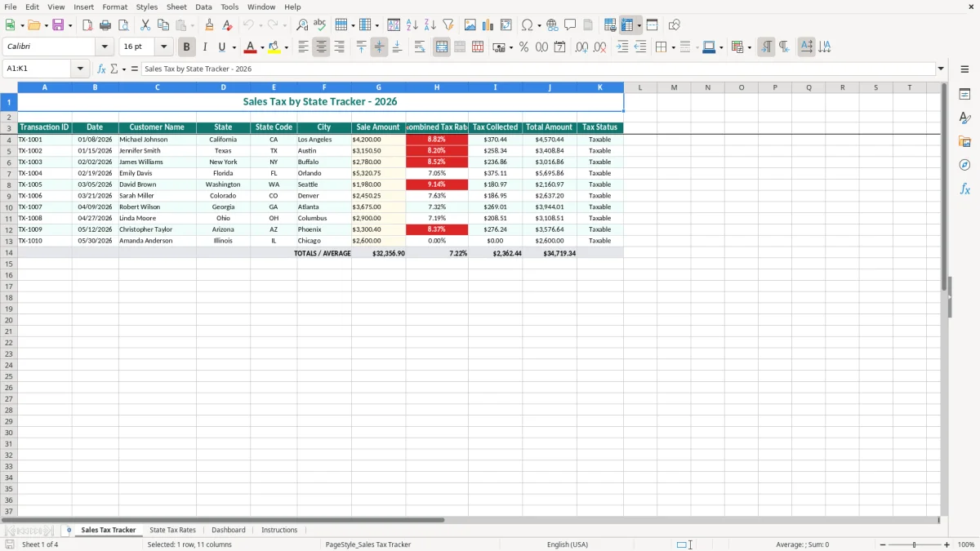Open the Background Color dropdown arrow
This screenshot has height=551, width=980.
286,47
